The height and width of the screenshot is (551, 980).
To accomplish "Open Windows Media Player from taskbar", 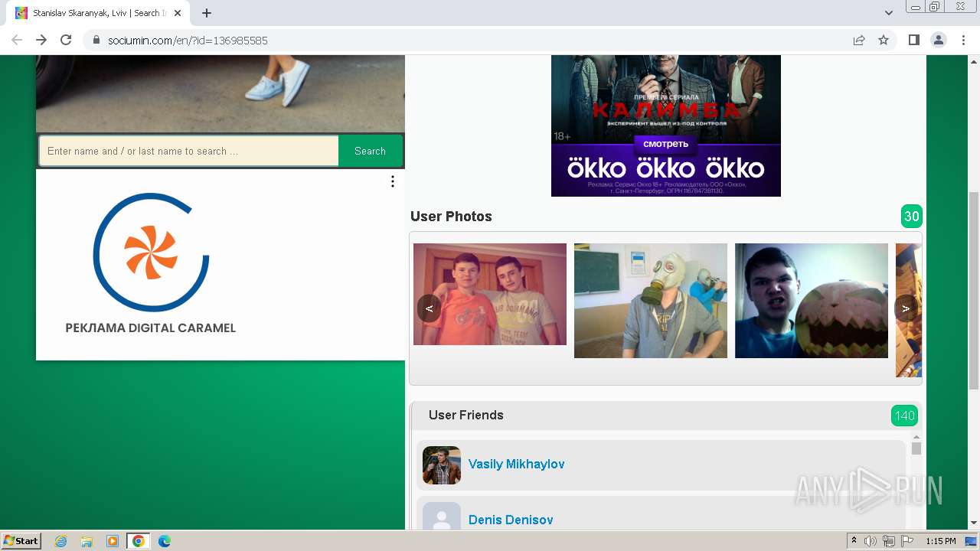I will pyautogui.click(x=112, y=541).
